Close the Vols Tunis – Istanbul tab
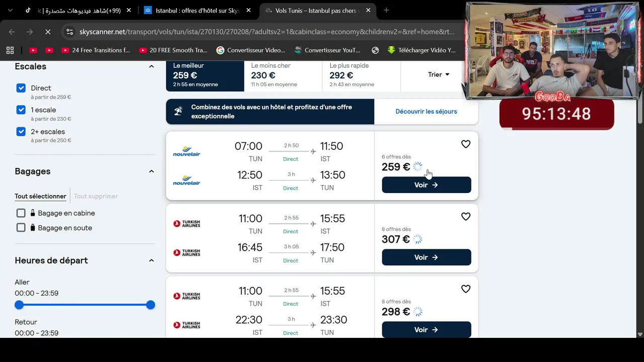 (368, 10)
